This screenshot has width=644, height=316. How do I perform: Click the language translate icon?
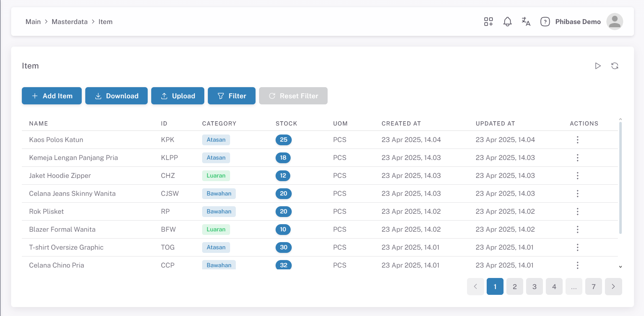526,22
